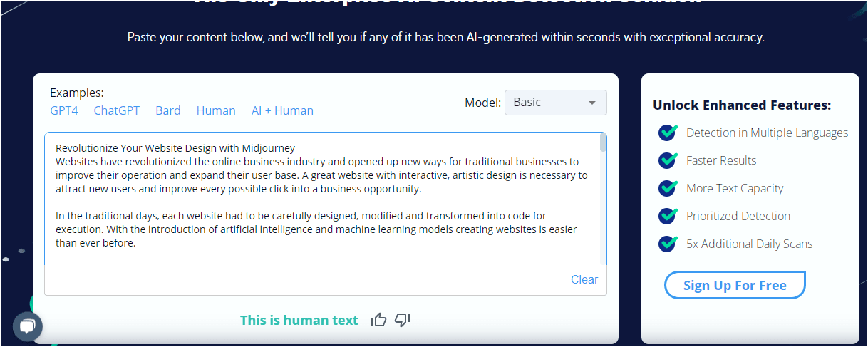Click checkmark beside More Text Capacity

click(668, 188)
